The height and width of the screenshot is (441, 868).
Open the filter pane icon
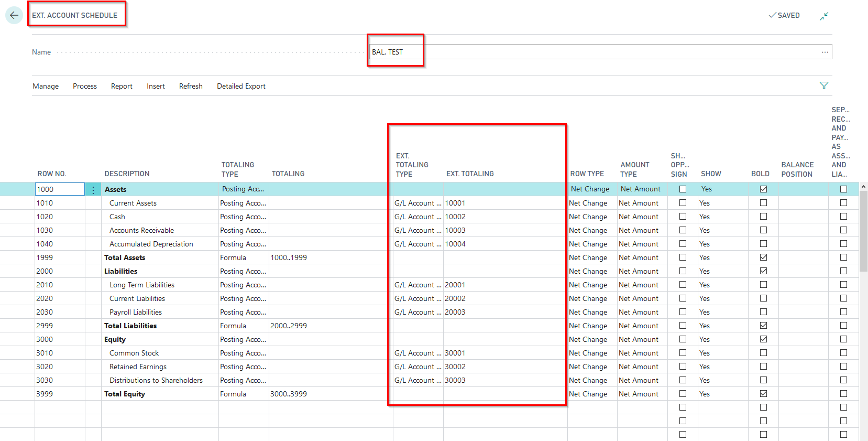tap(823, 85)
